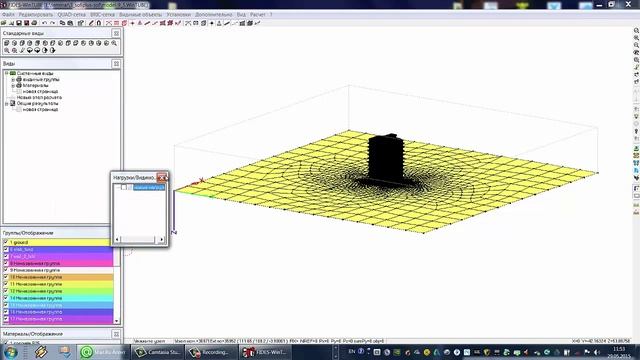Viewport: 640px width, 360px height.
Task: Expand the Видимые группы tree node
Action: 13,80
